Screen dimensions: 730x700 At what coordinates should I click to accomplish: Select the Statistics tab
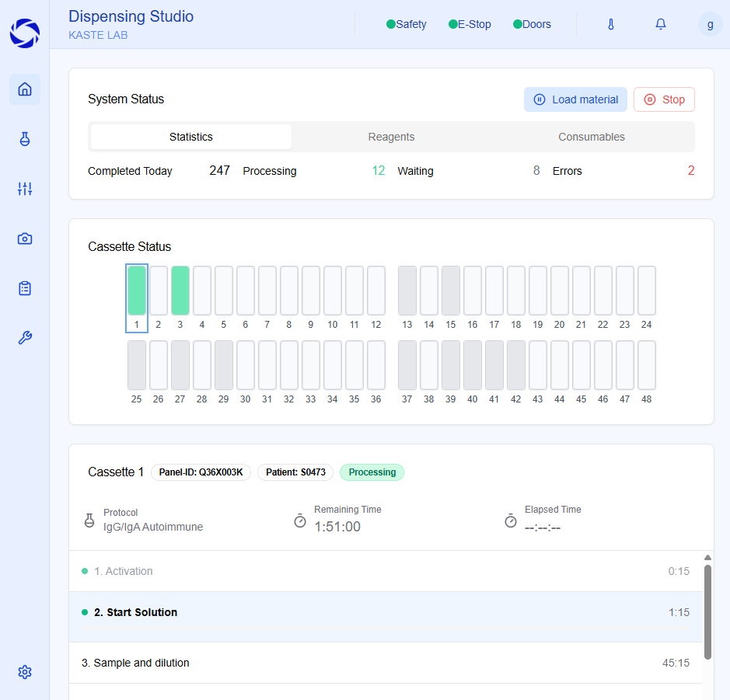pyautogui.click(x=191, y=137)
